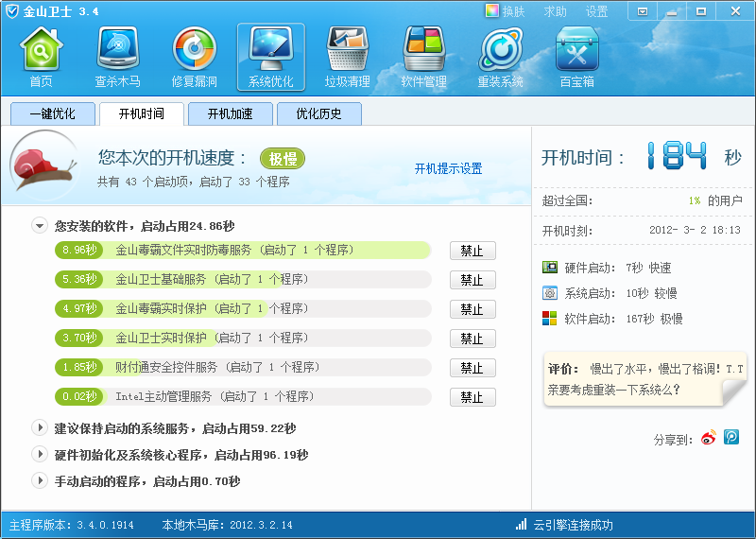This screenshot has height=539, width=756.
Task: Click the Kingsoft shield logo
Action: coord(11,11)
